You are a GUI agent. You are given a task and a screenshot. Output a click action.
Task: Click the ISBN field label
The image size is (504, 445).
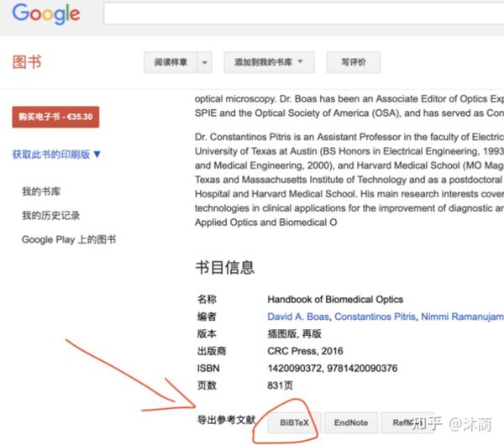click(208, 369)
